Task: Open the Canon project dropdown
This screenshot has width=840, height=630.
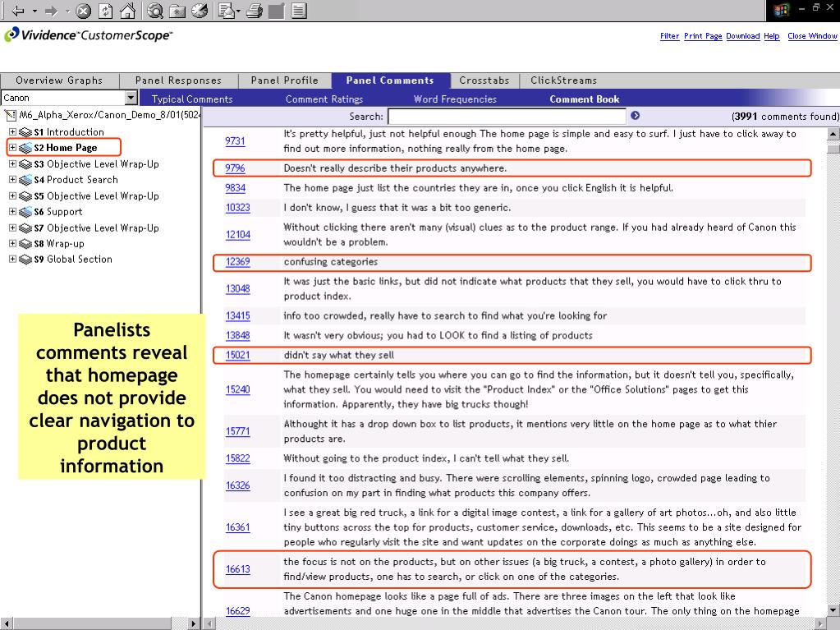Action: click(131, 98)
